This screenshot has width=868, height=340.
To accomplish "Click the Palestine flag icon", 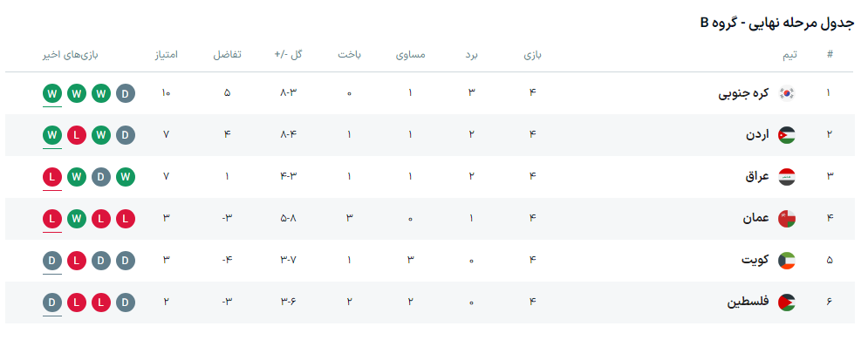I will point(787,303).
